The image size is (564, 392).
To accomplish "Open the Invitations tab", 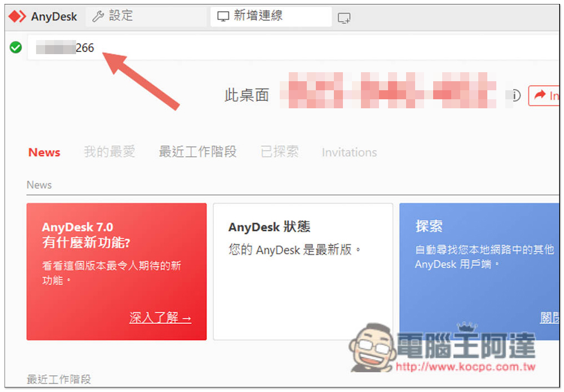I will (x=349, y=152).
